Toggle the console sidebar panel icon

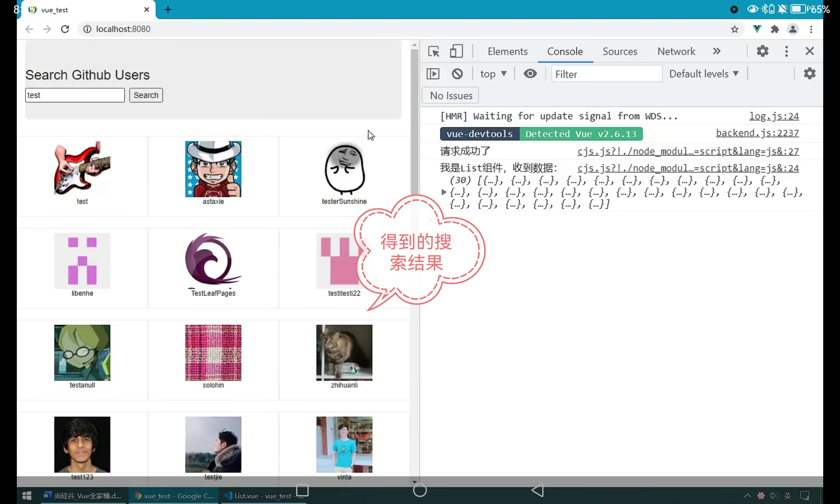[x=433, y=74]
